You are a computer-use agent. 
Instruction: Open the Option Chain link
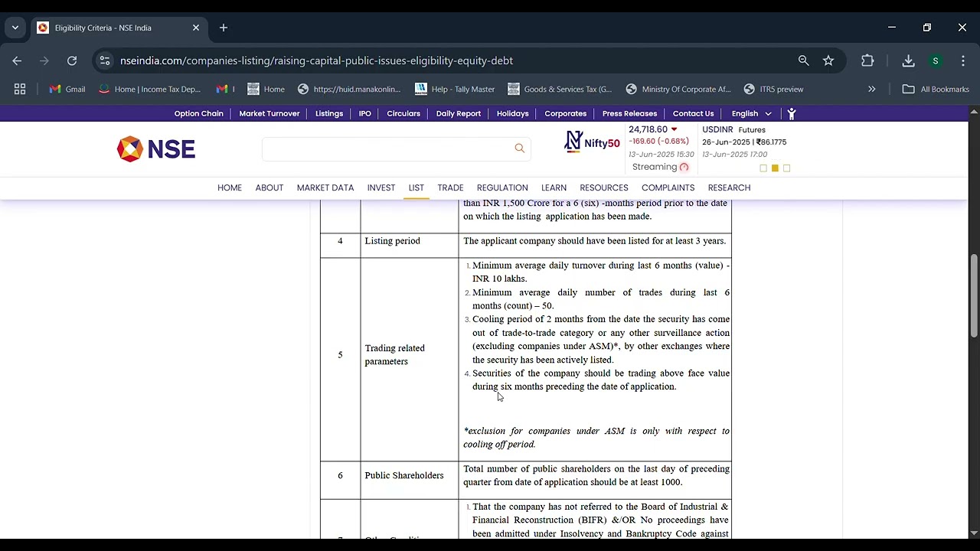[198, 113]
